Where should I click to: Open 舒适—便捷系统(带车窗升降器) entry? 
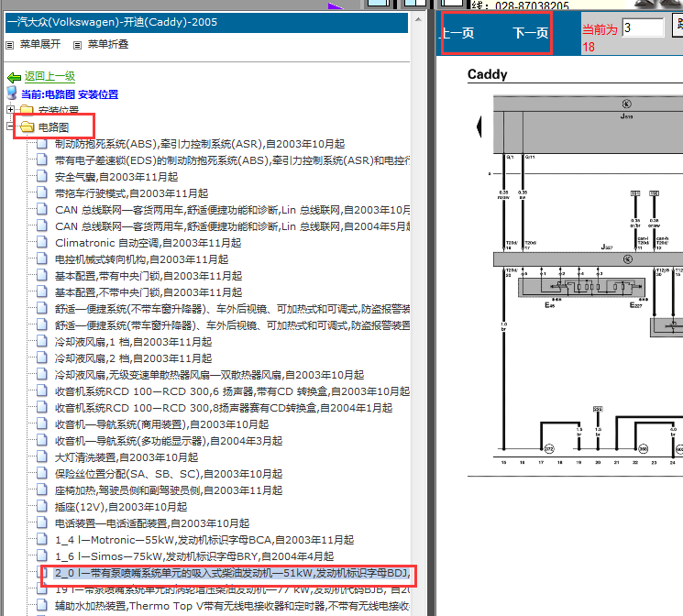[232, 325]
